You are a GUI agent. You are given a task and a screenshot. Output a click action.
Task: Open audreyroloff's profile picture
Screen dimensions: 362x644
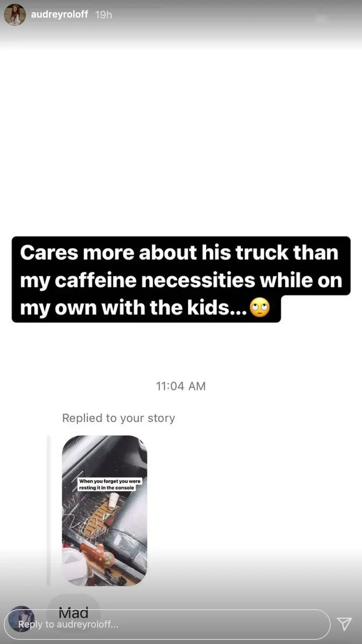click(15, 15)
